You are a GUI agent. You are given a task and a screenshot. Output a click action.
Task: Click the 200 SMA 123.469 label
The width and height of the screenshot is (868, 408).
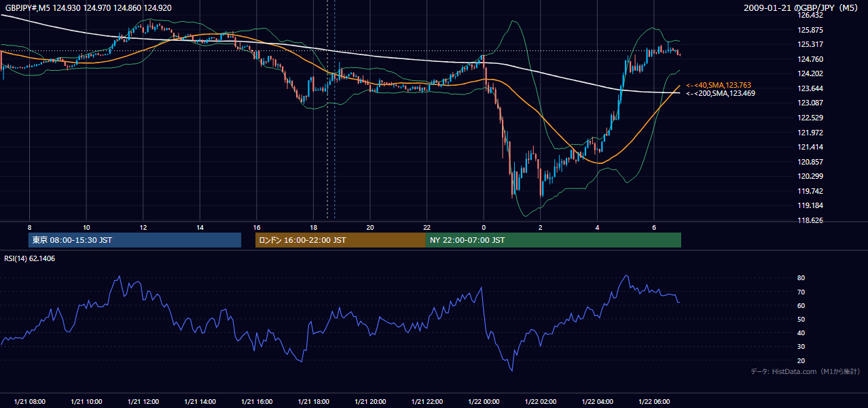point(720,93)
